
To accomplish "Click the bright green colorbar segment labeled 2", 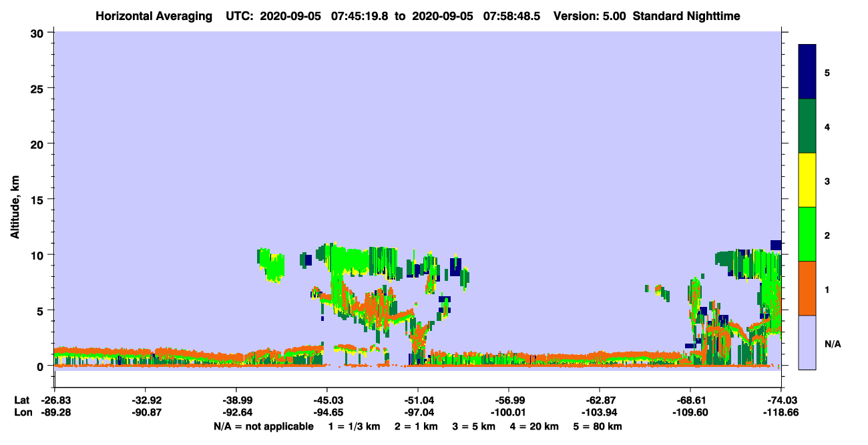I will tap(807, 234).
